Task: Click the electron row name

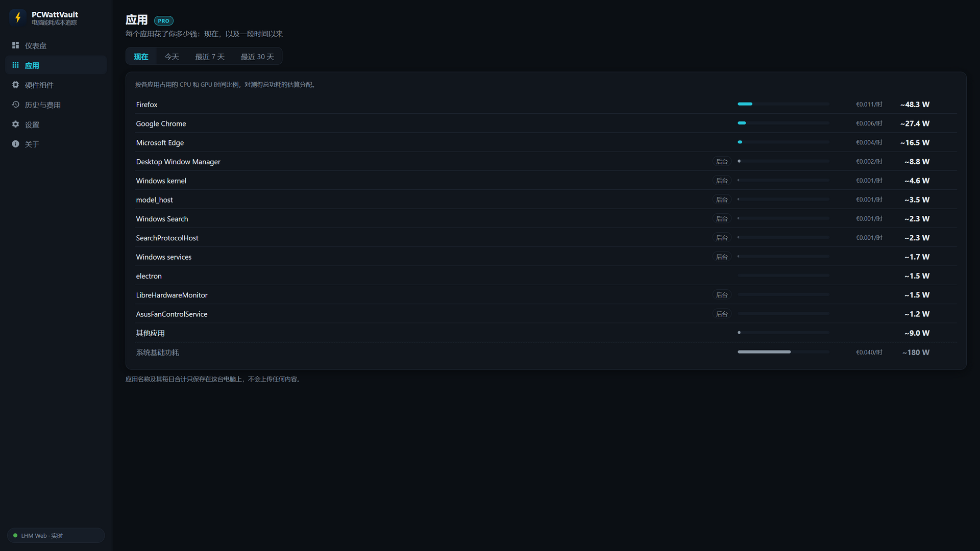Action: pos(149,276)
